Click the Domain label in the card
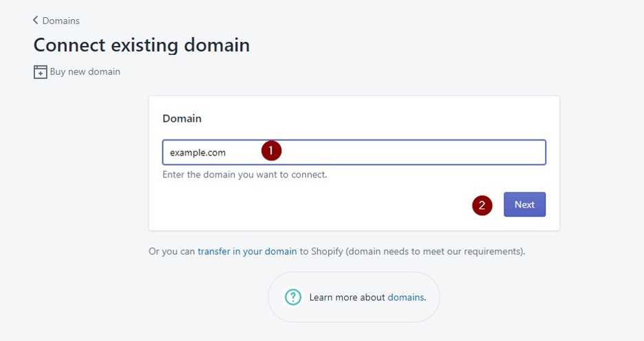This screenshot has width=644, height=341. pyautogui.click(x=182, y=118)
